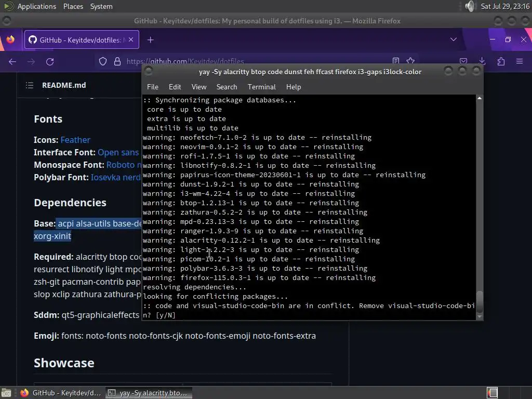532x399 pixels.
Task: Open terminal Help menu
Action: pyautogui.click(x=294, y=87)
